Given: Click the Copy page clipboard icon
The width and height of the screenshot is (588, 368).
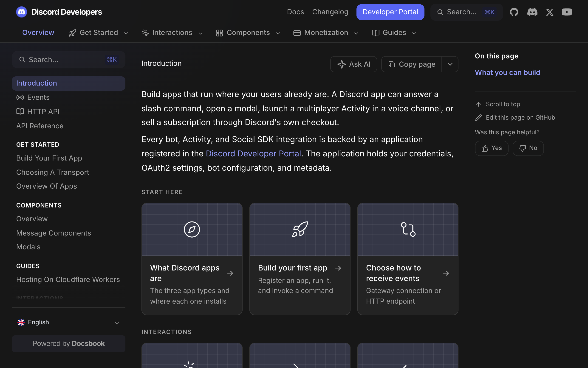Looking at the screenshot, I should pyautogui.click(x=392, y=64).
